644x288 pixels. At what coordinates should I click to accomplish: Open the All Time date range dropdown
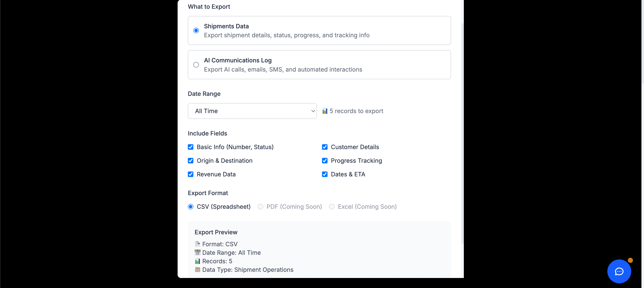[x=252, y=111]
